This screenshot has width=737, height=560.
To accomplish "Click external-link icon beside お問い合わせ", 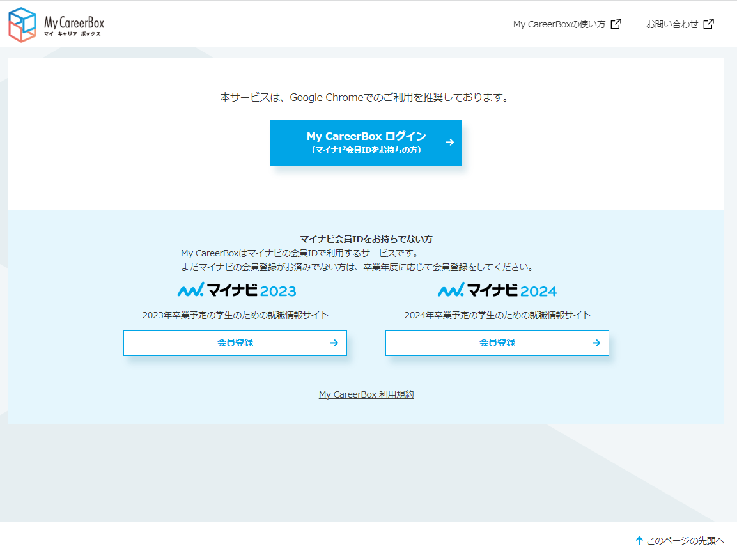I will tap(709, 24).
